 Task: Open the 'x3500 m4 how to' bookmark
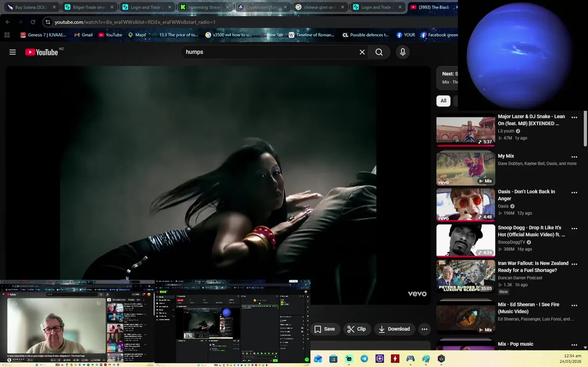click(x=228, y=35)
